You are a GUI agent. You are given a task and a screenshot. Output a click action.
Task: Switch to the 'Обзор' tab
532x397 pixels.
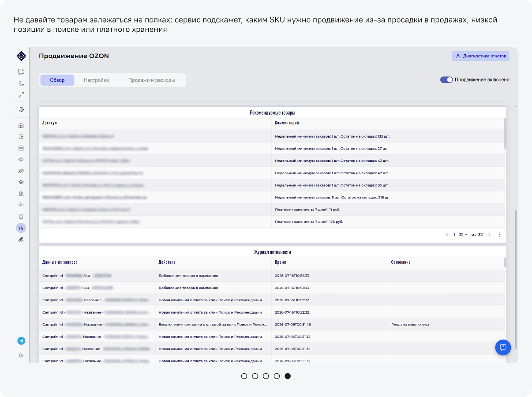[x=57, y=80]
